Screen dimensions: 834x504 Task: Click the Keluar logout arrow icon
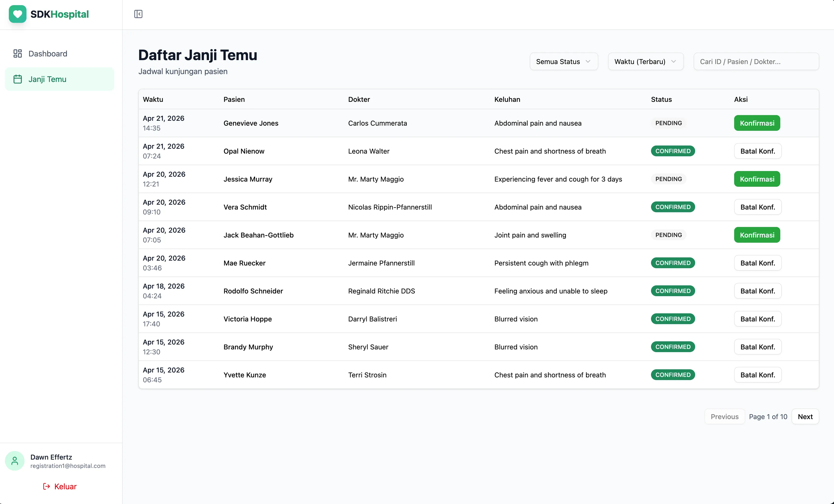pyautogui.click(x=46, y=486)
